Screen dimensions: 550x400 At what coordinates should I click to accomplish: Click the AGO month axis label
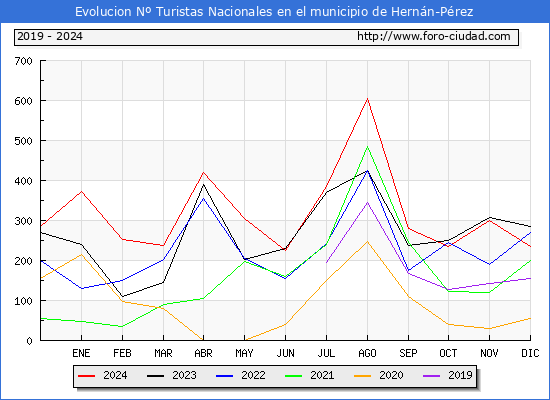[x=367, y=353]
